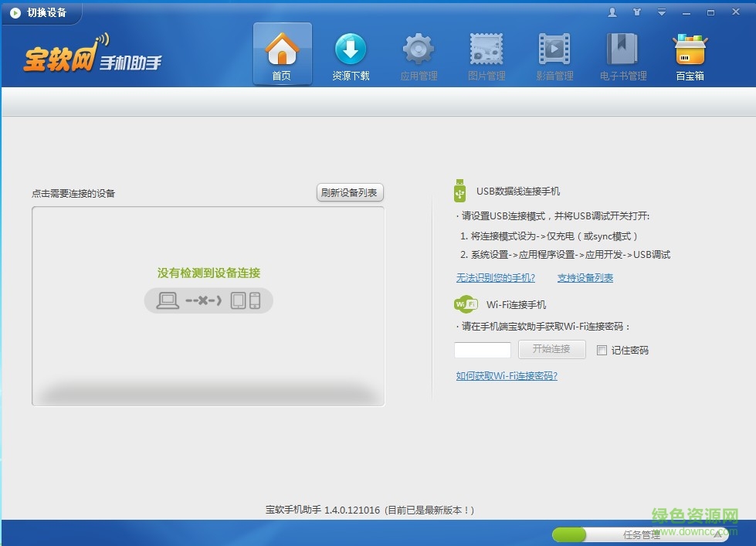Open 图片管理 picture management

pyautogui.click(x=486, y=53)
